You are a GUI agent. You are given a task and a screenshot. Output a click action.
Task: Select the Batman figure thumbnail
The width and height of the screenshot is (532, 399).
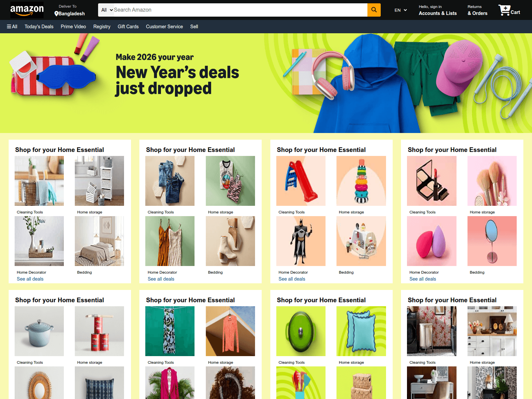point(301,241)
